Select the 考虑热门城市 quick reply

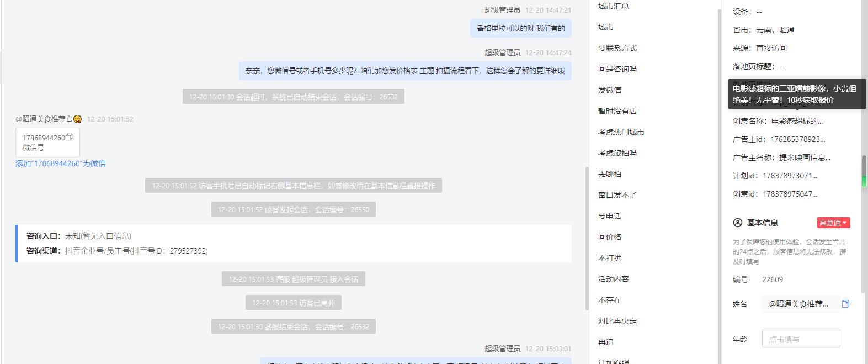coord(621,132)
